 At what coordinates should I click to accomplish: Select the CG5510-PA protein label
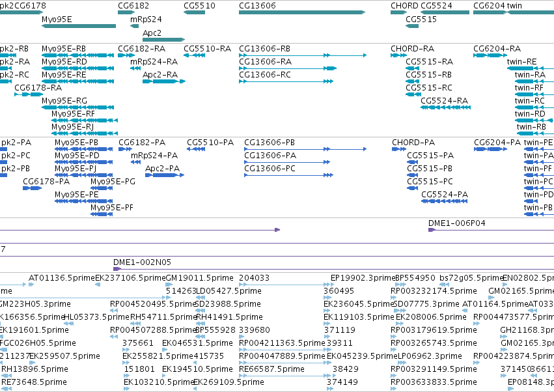click(x=210, y=143)
